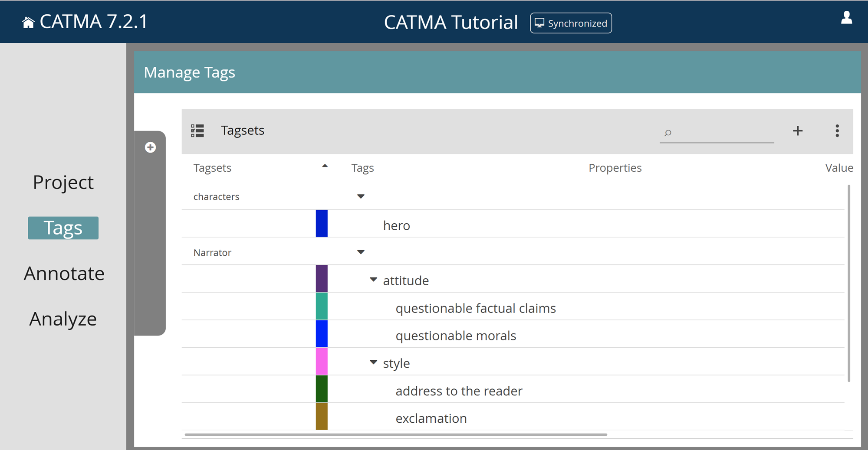The height and width of the screenshot is (450, 868).
Task: Open the three-dot options menu of Tagsets
Action: pos(837,130)
